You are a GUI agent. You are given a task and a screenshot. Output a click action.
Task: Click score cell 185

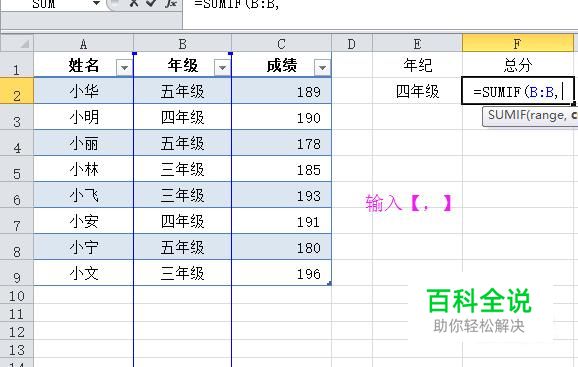282,169
